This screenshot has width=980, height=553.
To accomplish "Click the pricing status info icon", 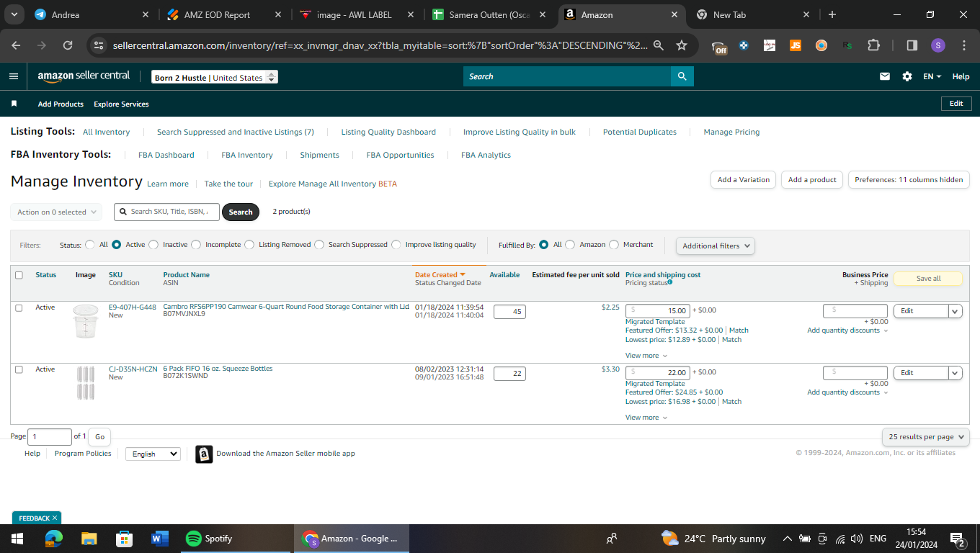I will pos(670,282).
